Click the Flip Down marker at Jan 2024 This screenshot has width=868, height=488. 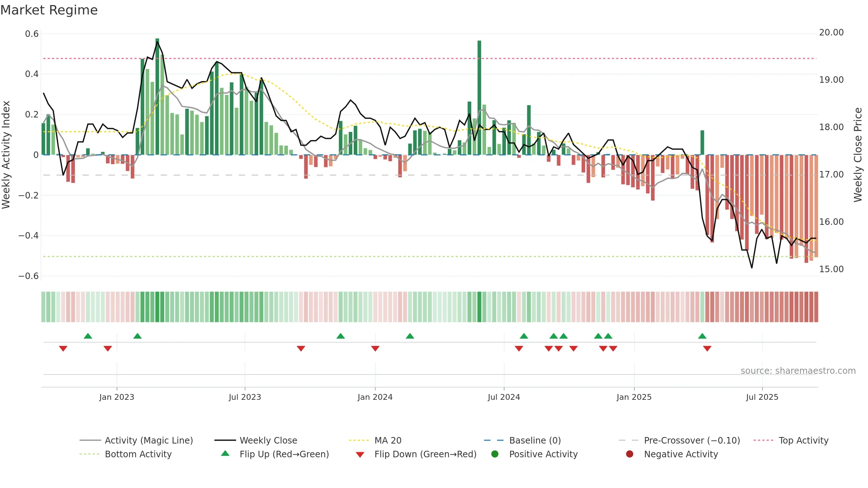[375, 348]
